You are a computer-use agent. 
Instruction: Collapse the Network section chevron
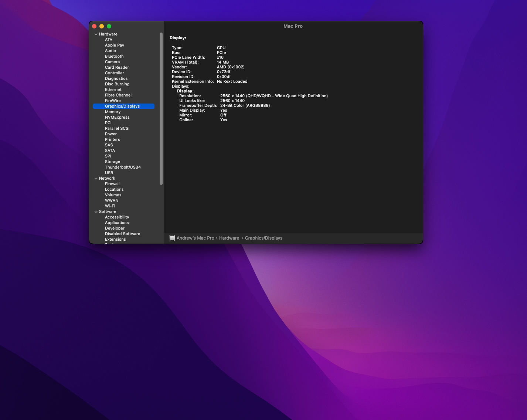pyautogui.click(x=96, y=179)
